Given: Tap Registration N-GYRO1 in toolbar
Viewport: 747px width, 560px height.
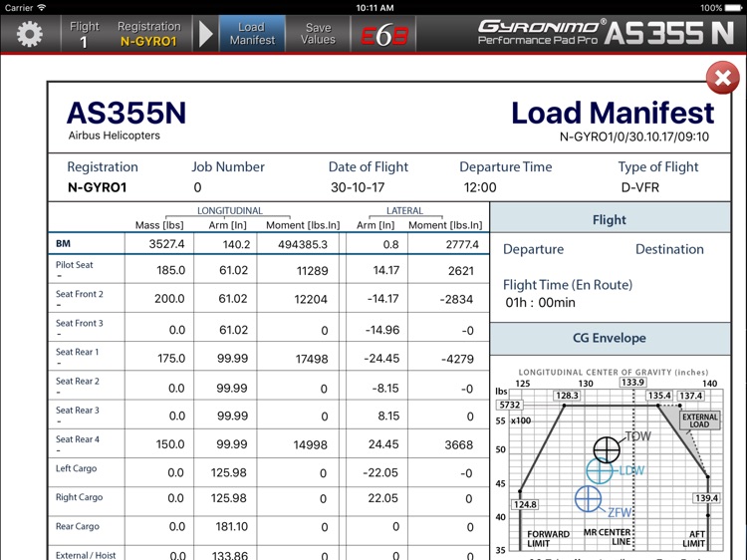Looking at the screenshot, I should tap(149, 34).
